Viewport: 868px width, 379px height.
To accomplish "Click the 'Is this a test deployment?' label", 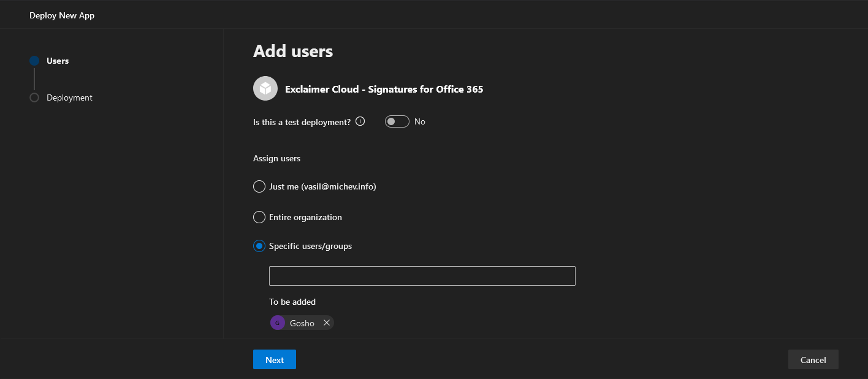I will click(302, 122).
